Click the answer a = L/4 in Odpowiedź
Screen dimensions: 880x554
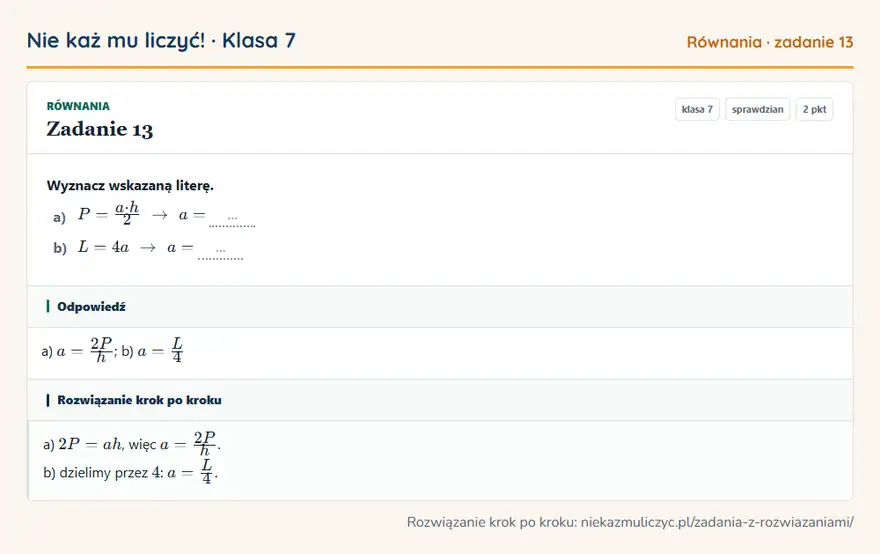pos(161,350)
